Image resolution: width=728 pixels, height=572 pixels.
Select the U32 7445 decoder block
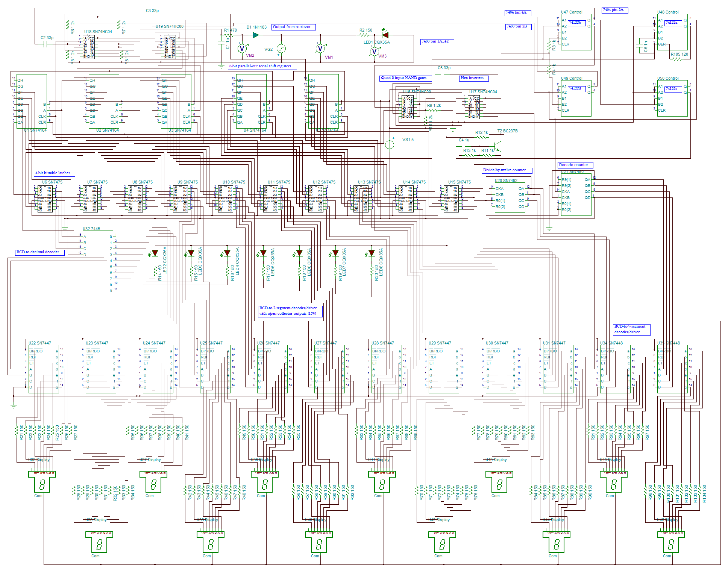point(98,264)
